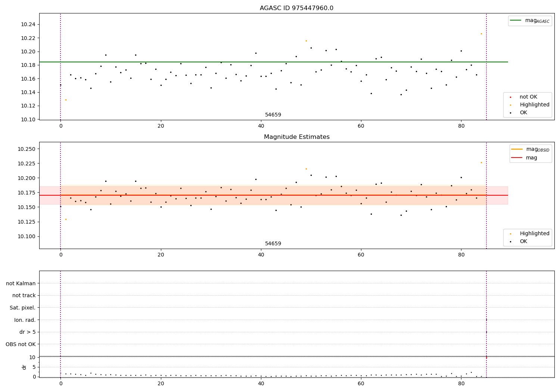Click the '10.22' y-tick in the top plot
Image resolution: width=560 pixels, height=392 pixels.
point(28,38)
